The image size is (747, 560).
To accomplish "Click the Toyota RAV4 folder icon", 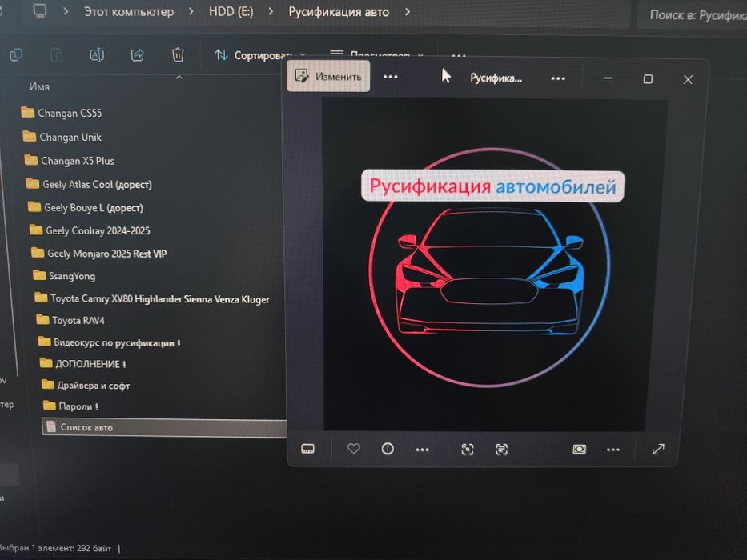I will click(x=42, y=319).
